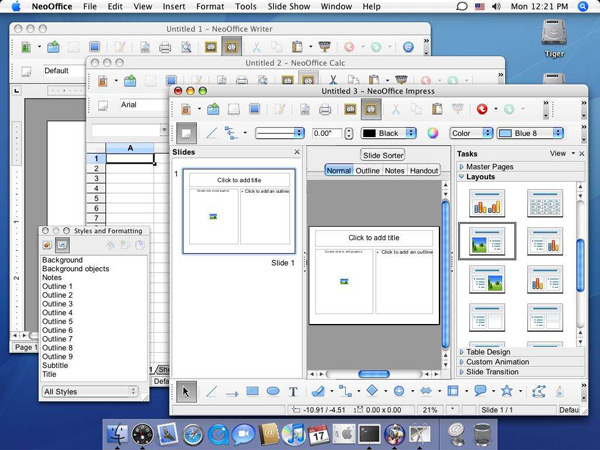Switch Styles panel to Presentation Styles
This screenshot has height=450, width=600.
point(60,244)
